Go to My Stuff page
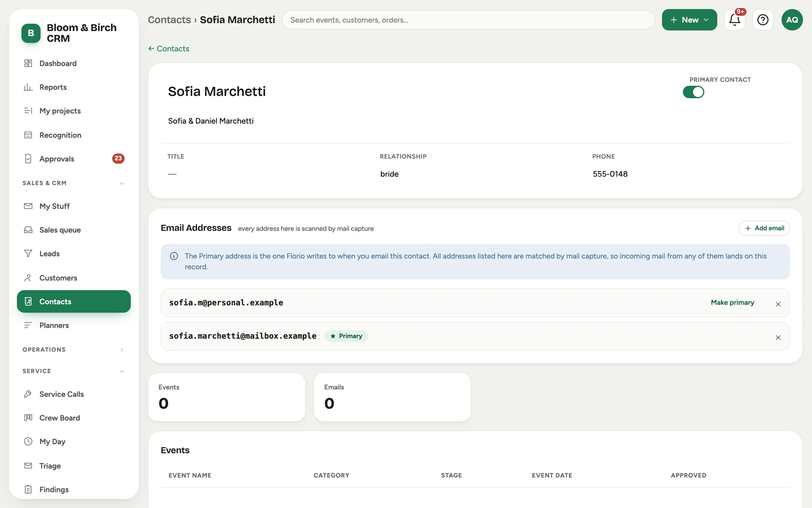The image size is (812, 508). click(x=74, y=206)
